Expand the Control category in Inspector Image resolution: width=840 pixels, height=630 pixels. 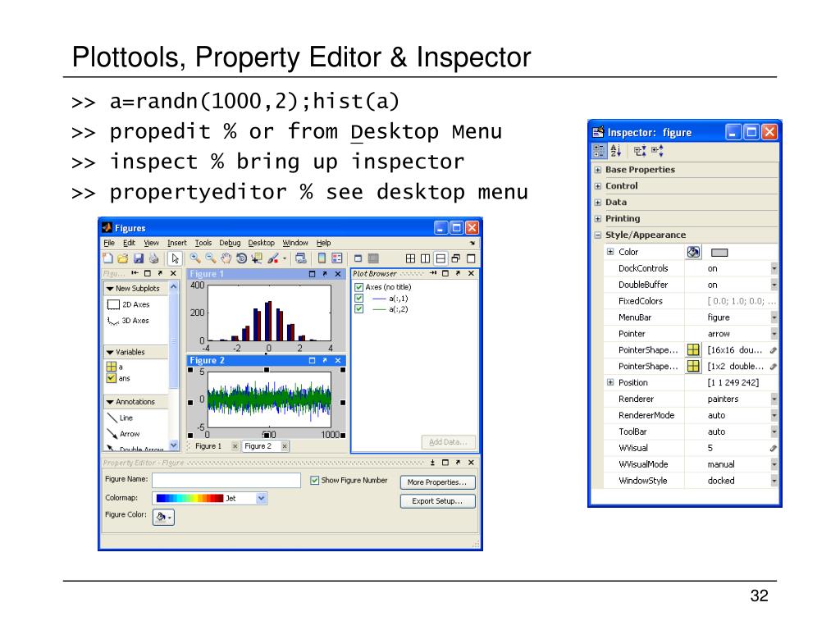pyautogui.click(x=598, y=186)
